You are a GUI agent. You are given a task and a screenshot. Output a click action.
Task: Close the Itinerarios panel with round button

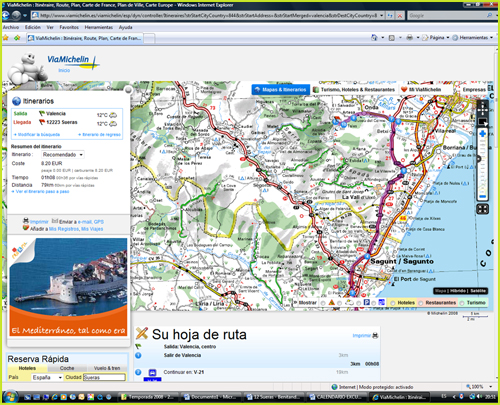128,90
